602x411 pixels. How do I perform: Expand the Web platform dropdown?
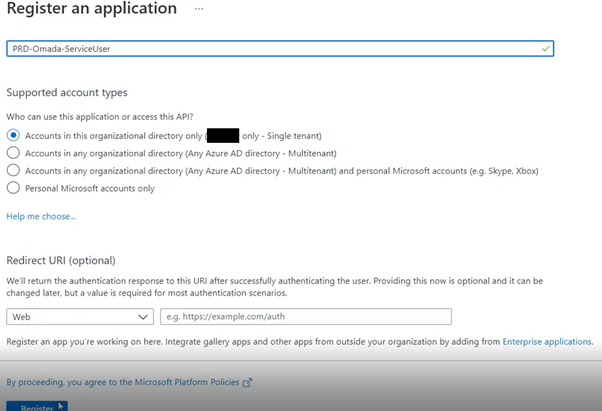(x=80, y=317)
